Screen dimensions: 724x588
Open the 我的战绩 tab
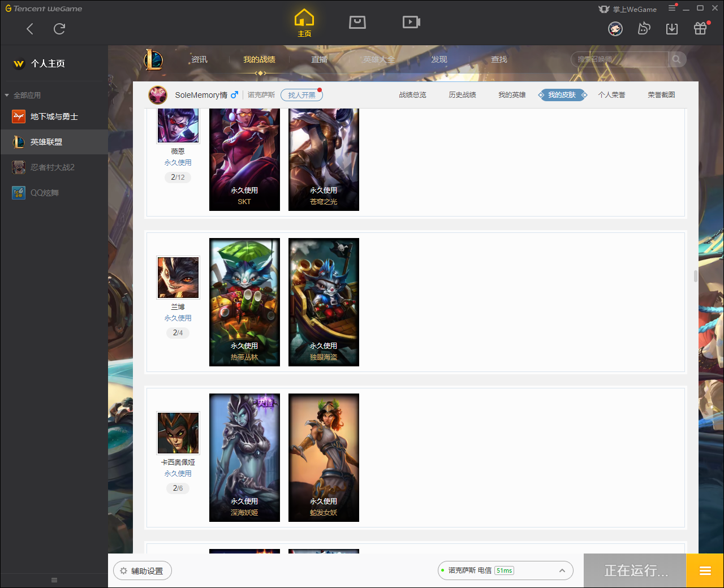coord(259,59)
